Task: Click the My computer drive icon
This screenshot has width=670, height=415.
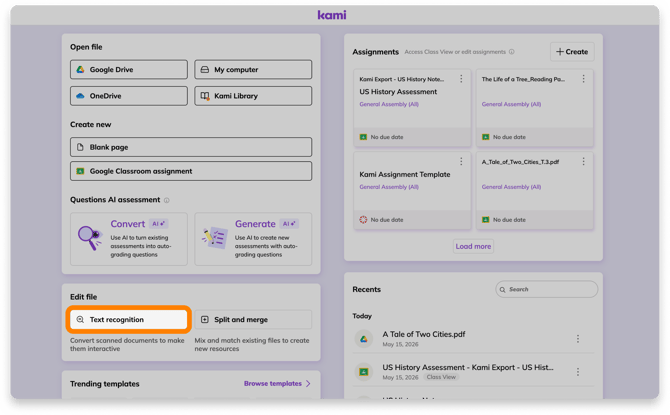Action: (x=205, y=69)
